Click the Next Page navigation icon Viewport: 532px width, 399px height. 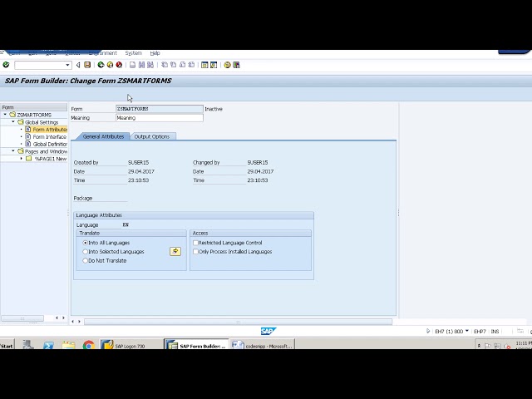[x=183, y=65]
